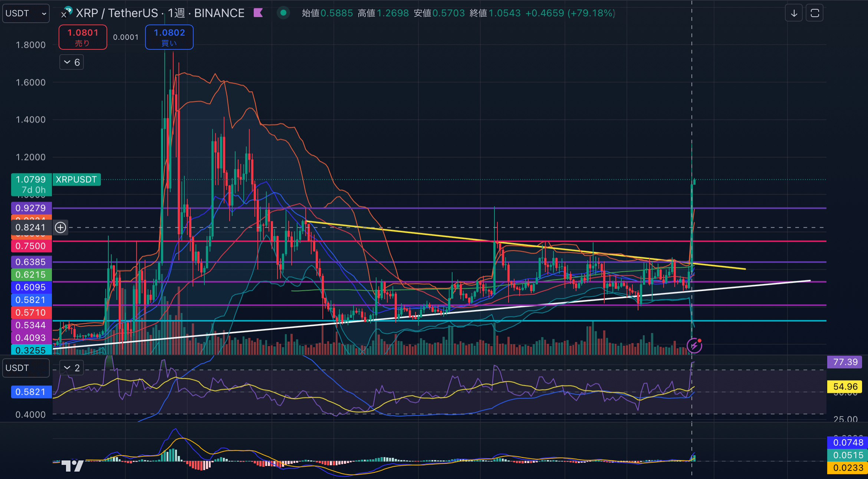
Task: Click the down-arrow button at top right
Action: 794,13
